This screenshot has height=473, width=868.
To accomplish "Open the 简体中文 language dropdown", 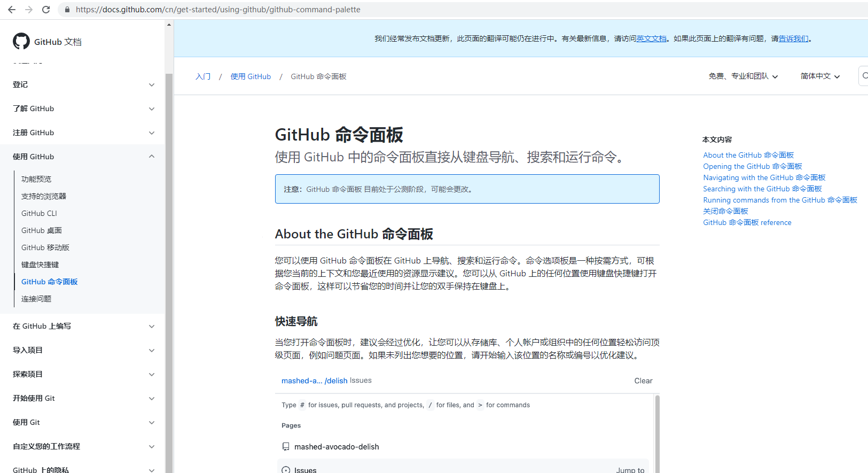I will pos(820,76).
